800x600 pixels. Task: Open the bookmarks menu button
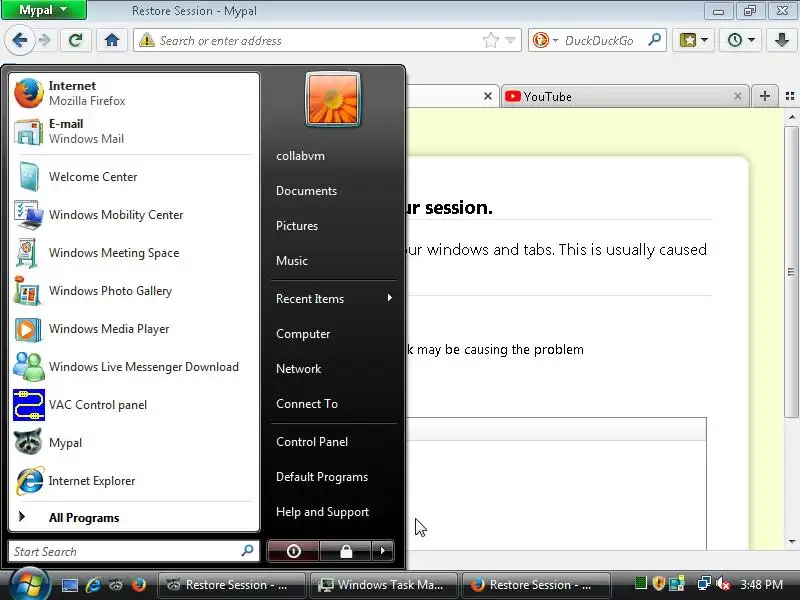point(693,40)
